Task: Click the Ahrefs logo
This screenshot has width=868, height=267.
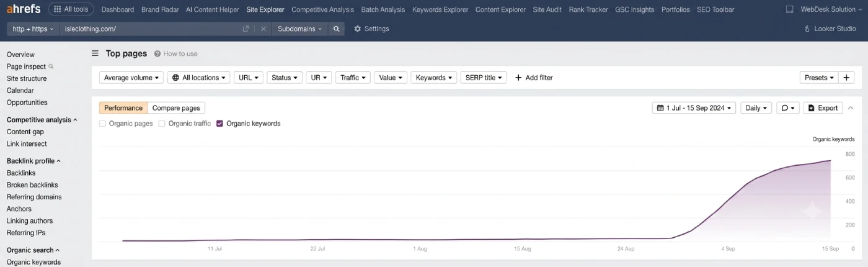Action: (x=24, y=9)
